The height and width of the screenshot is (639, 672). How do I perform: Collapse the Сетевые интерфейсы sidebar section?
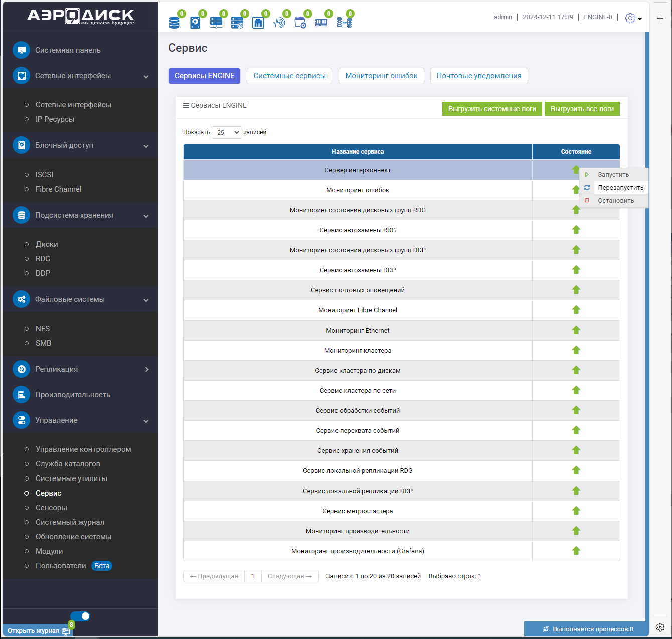tap(146, 77)
